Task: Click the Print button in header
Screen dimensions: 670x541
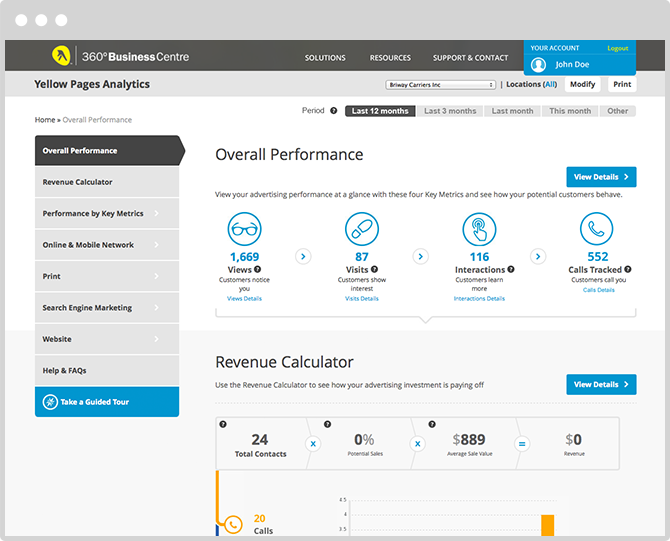Action: (622, 84)
